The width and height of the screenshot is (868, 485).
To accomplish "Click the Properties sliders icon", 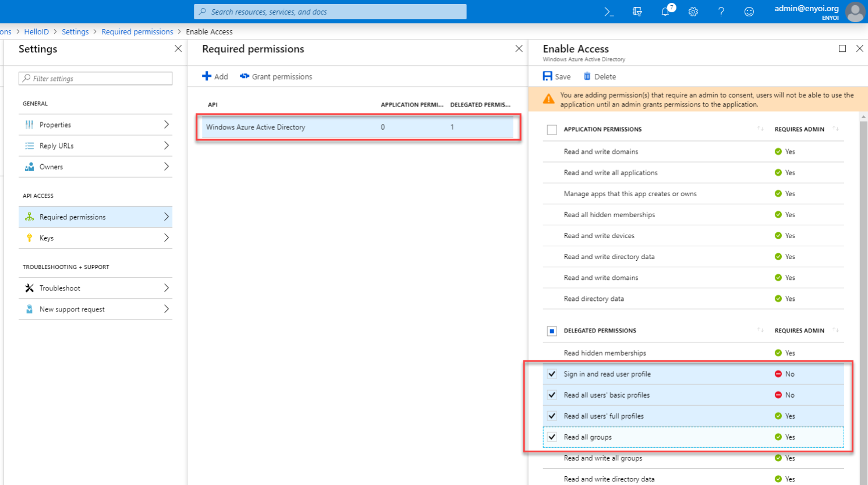I will (29, 125).
